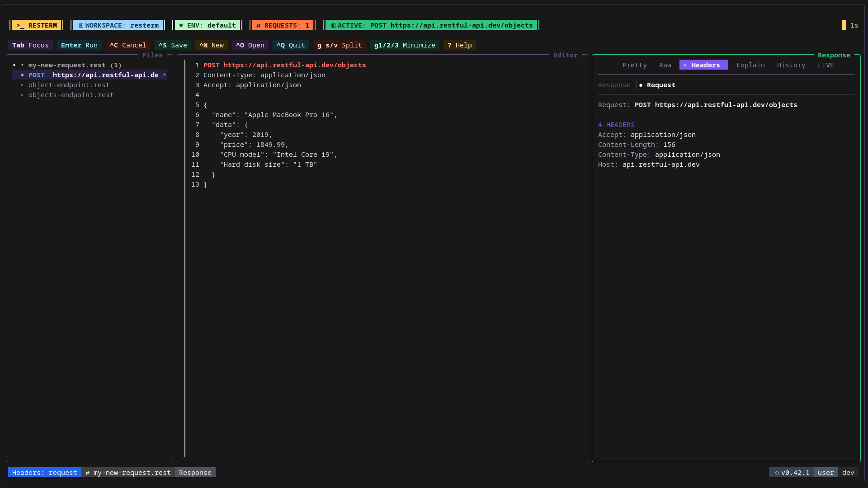Select the POST https://api.restful-api.de request row

coord(90,75)
